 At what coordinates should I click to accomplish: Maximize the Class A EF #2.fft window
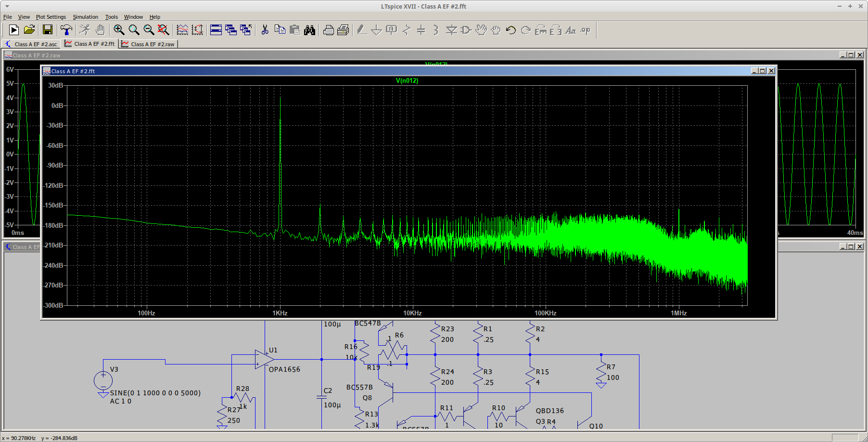click(x=763, y=71)
